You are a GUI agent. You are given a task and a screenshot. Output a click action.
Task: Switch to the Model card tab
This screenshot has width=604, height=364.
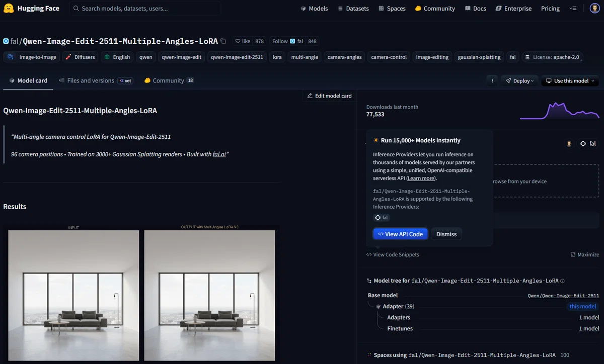[28, 80]
